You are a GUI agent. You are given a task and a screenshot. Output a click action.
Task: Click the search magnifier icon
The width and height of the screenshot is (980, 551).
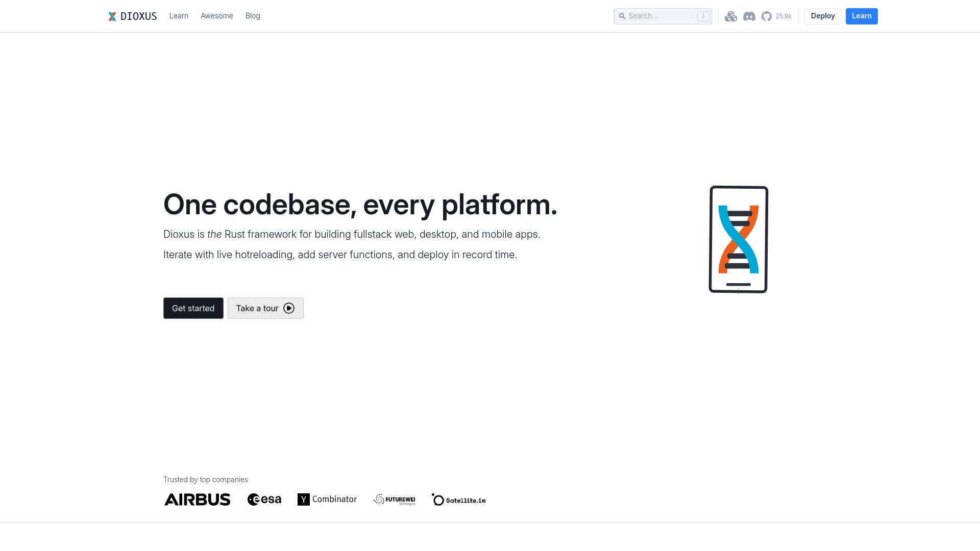pyautogui.click(x=622, y=16)
